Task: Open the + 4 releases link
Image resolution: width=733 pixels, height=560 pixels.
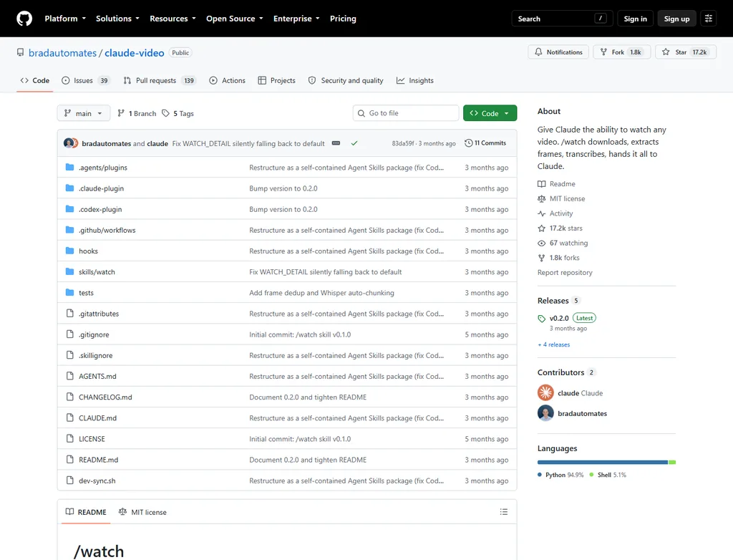Action: (554, 344)
